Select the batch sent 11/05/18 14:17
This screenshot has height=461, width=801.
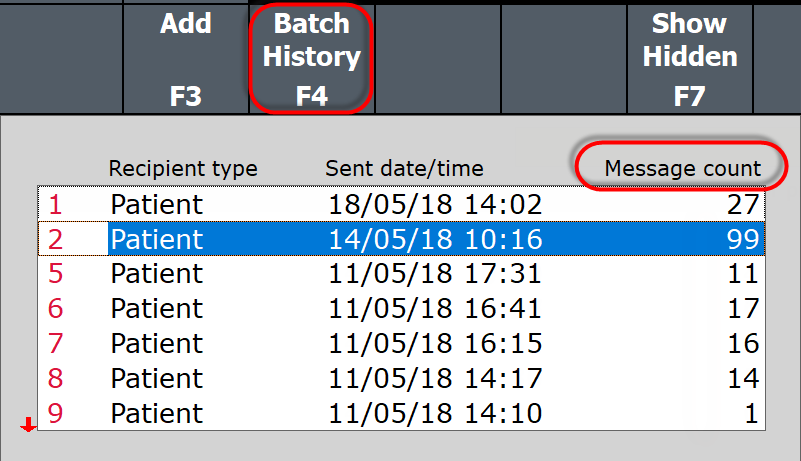435,379
